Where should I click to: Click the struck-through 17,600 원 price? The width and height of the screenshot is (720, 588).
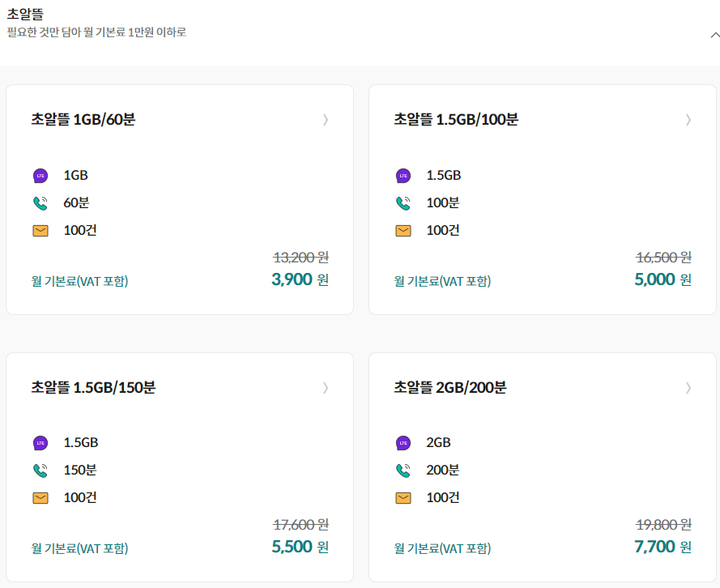300,525
